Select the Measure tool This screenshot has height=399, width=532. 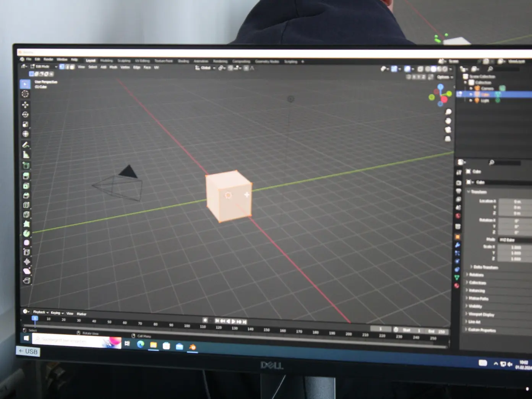click(x=26, y=155)
